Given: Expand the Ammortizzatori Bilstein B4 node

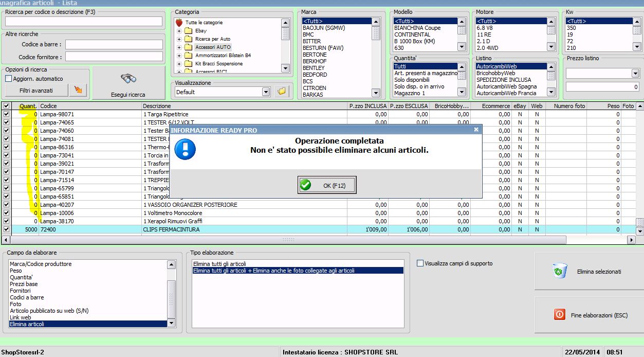Looking at the screenshot, I should (x=179, y=56).
